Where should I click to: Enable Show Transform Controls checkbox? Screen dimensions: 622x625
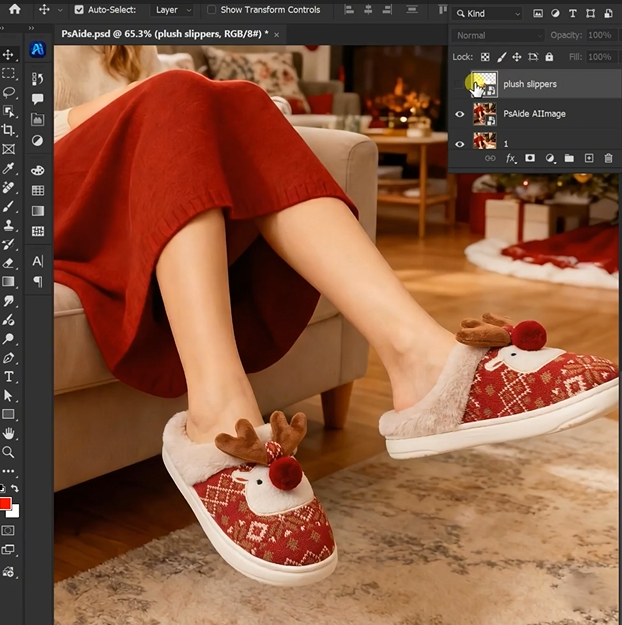[212, 10]
